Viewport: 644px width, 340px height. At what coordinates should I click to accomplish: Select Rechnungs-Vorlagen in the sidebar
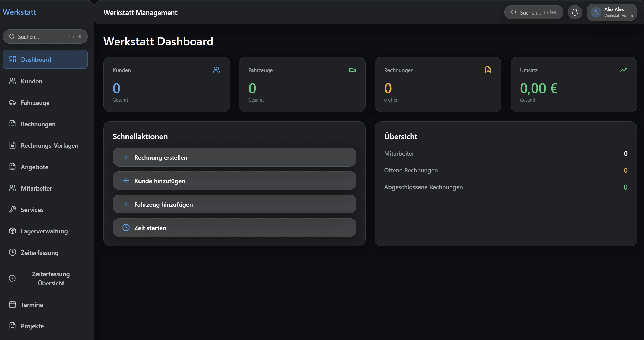coord(49,145)
